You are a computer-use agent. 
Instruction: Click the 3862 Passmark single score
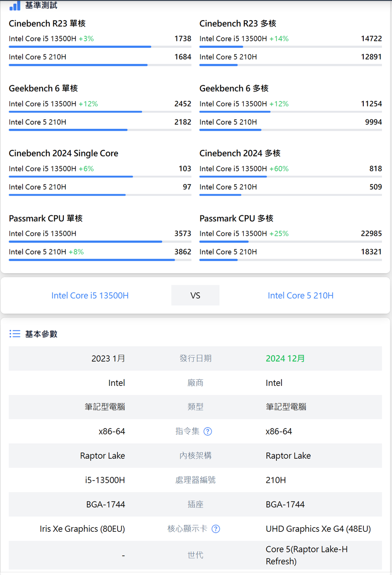coord(183,252)
